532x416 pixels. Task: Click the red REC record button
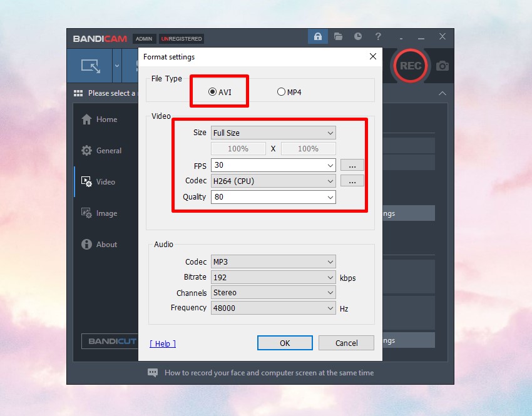[411, 66]
